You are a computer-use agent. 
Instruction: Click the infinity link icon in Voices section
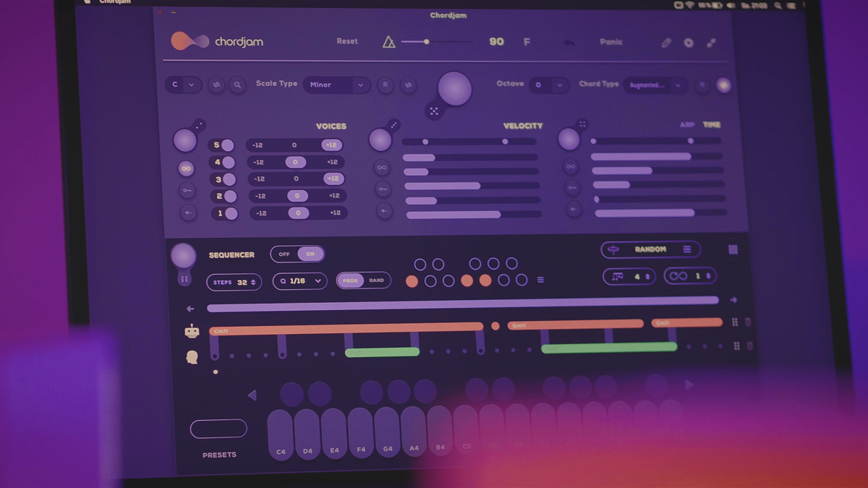point(187,168)
